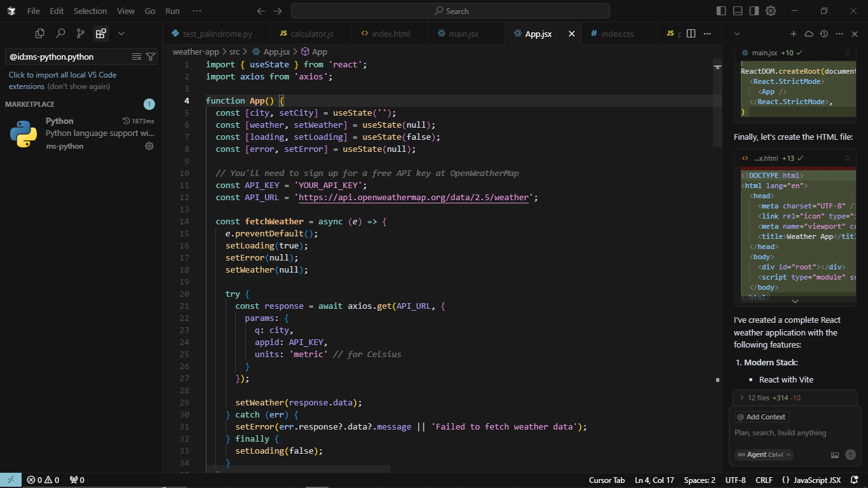The height and width of the screenshot is (488, 868).
Task: Close the App.jsx tab
Action: (571, 34)
